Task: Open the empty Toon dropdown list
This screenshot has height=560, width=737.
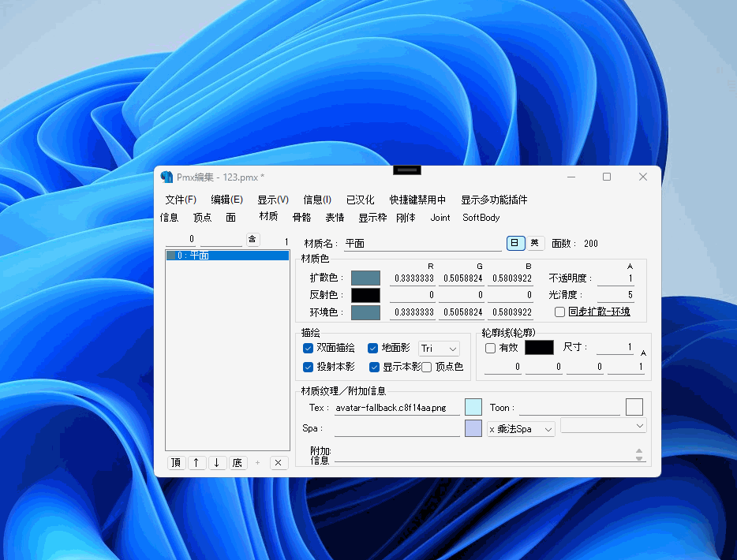Action: tap(604, 426)
